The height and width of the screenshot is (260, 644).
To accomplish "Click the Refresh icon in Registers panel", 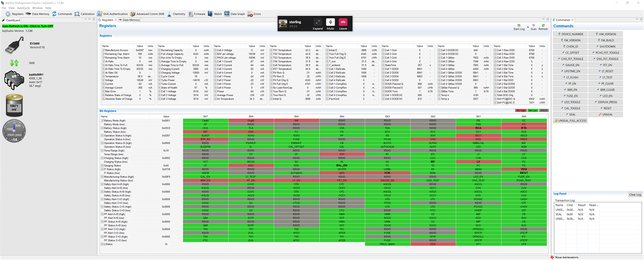I will click(x=543, y=26).
